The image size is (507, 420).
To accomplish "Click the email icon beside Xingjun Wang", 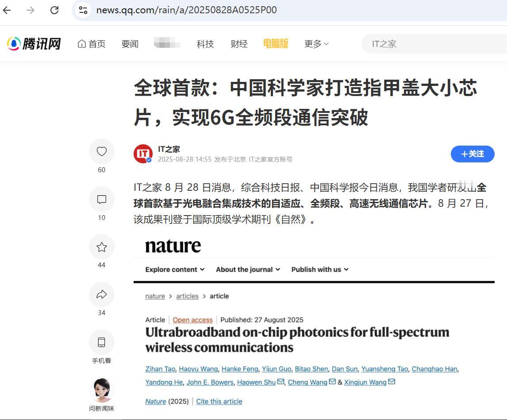I will [391, 382].
